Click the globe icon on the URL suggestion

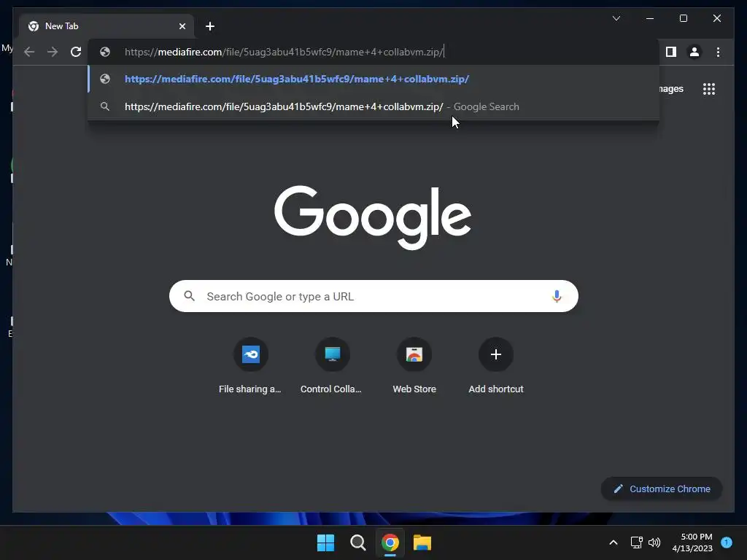click(105, 79)
